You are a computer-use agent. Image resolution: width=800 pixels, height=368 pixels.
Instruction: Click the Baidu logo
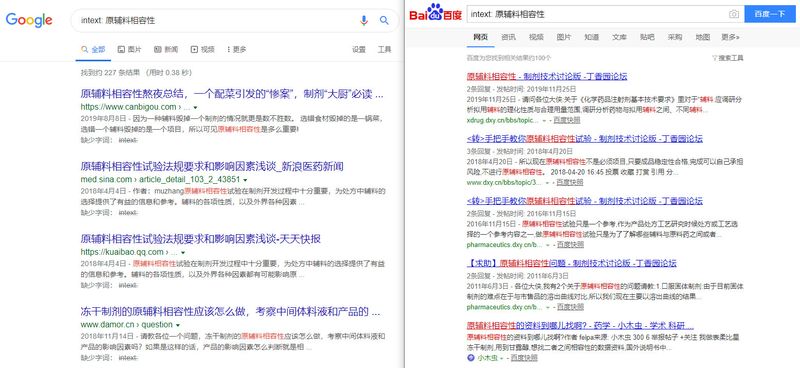(x=437, y=13)
